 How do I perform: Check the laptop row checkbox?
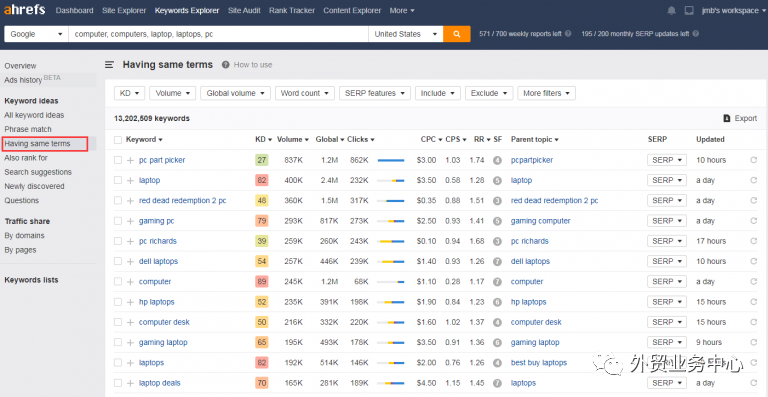[118, 180]
